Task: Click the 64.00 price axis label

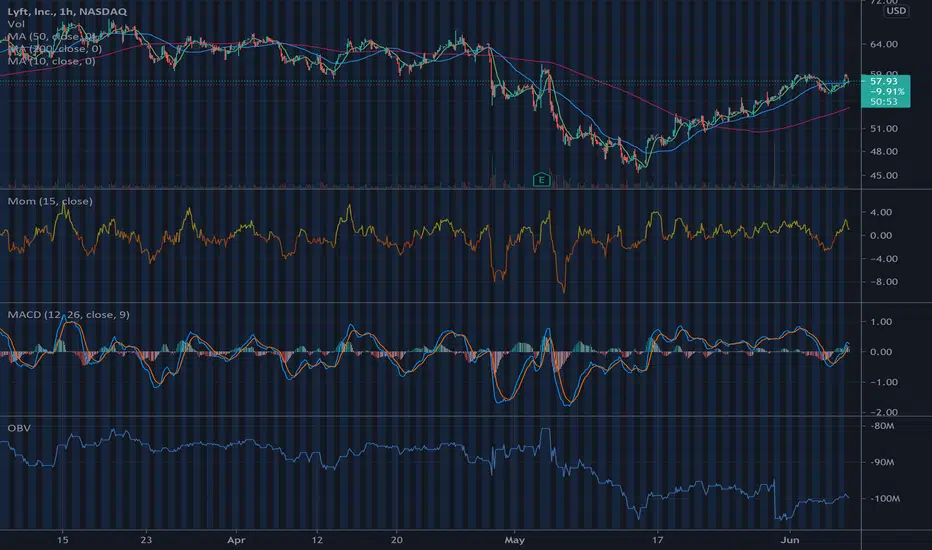Action: 884,44
